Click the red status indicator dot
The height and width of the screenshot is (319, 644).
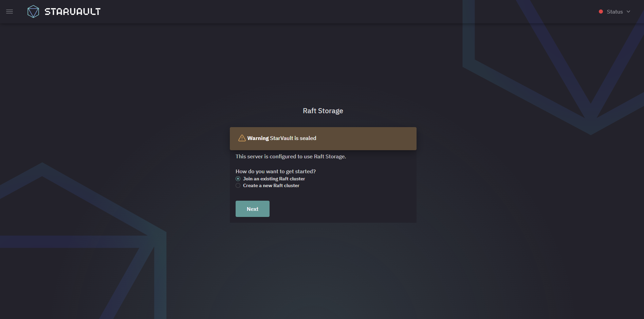point(601,12)
